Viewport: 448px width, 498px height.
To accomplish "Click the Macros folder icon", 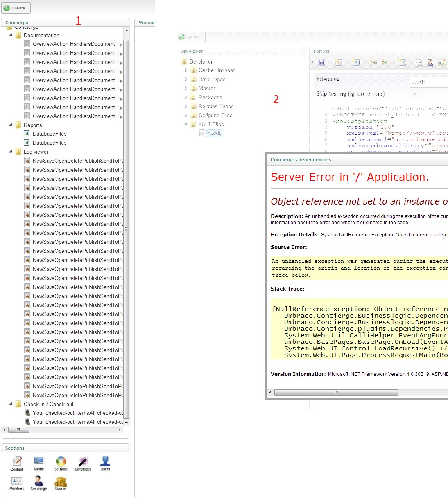I will point(194,88).
